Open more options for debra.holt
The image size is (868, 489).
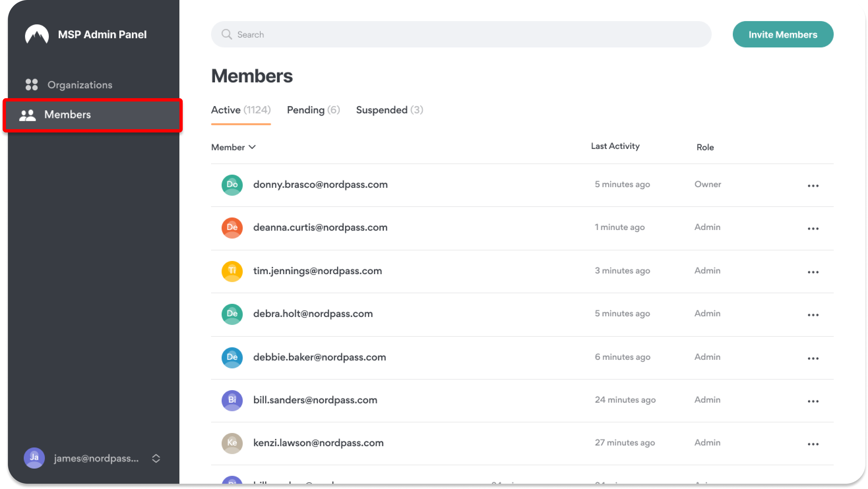click(x=813, y=315)
